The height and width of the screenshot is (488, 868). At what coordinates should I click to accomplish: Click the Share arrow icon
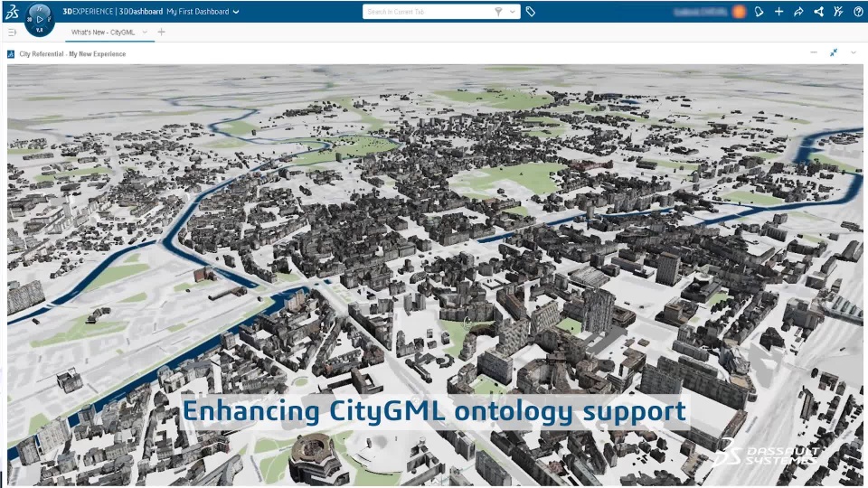798,12
